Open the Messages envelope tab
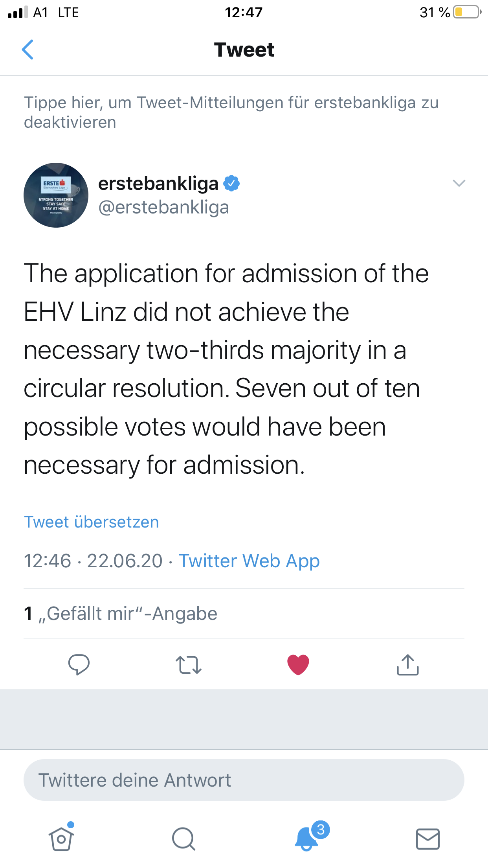 point(428,839)
